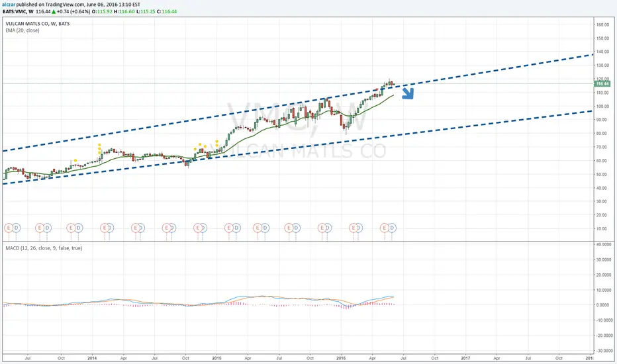The height and width of the screenshot is (364, 617).
Task: Click the L:115.25 low value
Action: coord(146,11)
